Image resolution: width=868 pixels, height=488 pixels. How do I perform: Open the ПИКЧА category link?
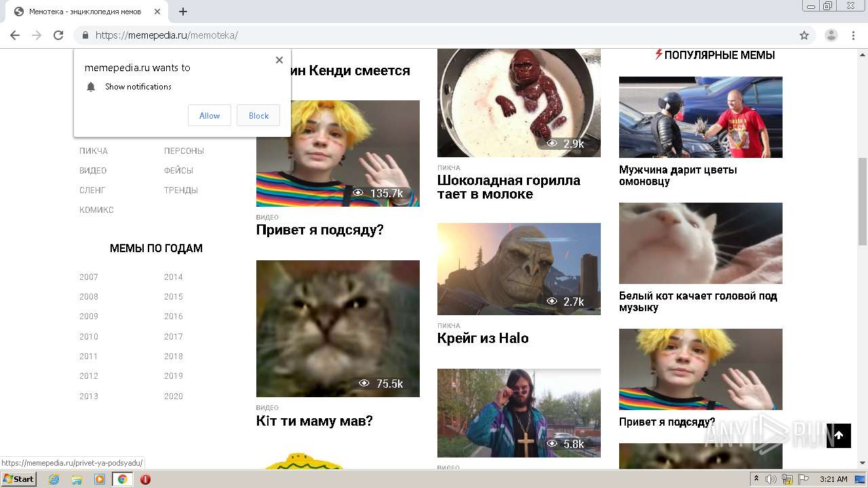[x=94, y=151]
